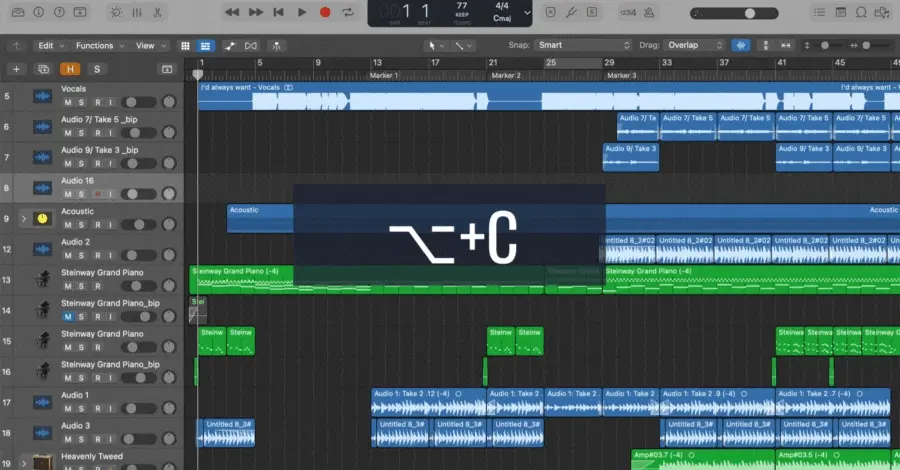This screenshot has width=900, height=470.
Task: Start recording with the red Record button
Action: (325, 12)
